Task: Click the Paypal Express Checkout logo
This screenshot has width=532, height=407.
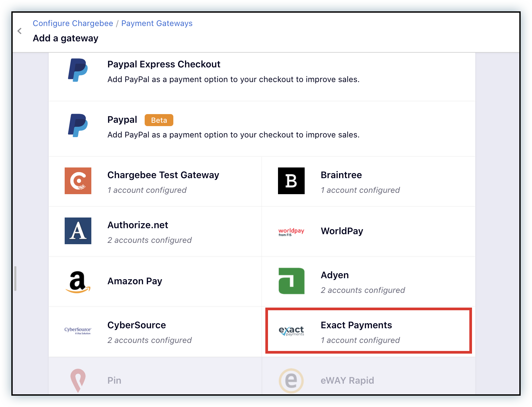Action: (78, 70)
